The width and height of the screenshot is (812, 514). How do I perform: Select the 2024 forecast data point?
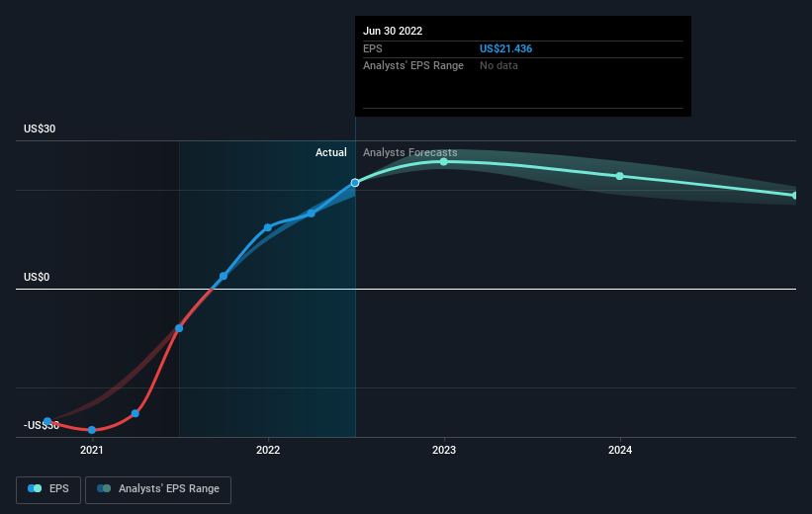[x=620, y=176]
